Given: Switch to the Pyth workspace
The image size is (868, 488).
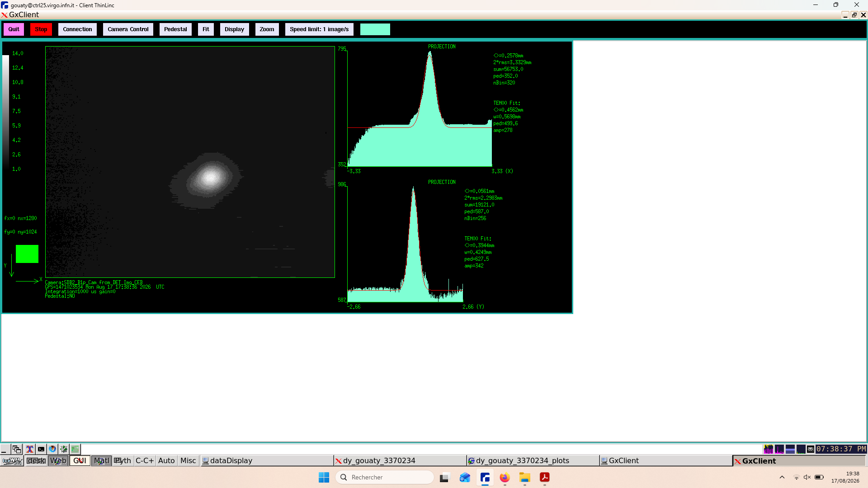Looking at the screenshot, I should pyautogui.click(x=123, y=461).
